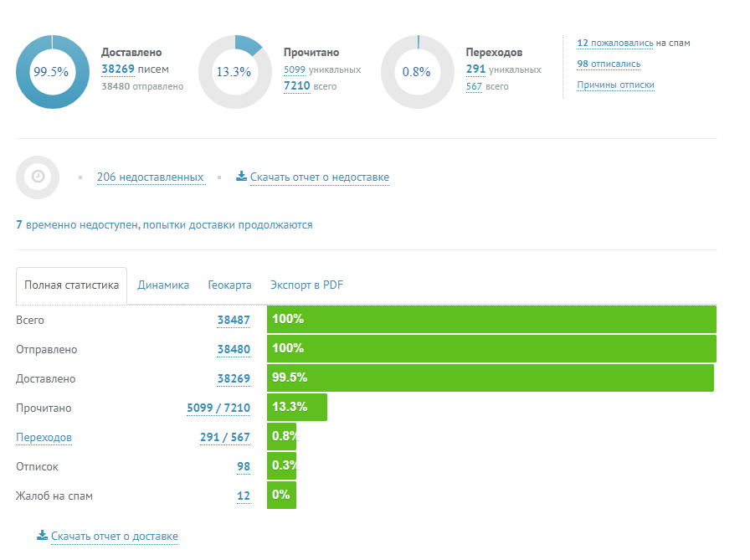Image resolution: width=750 pixels, height=560 pixels.
Task: Click 'Жалоб на спам' row label
Action: coord(54,496)
